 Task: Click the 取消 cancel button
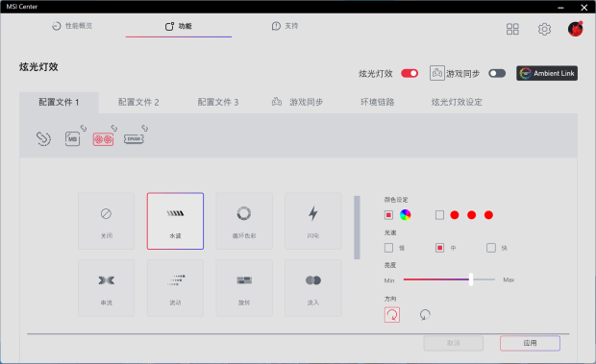pyautogui.click(x=454, y=343)
